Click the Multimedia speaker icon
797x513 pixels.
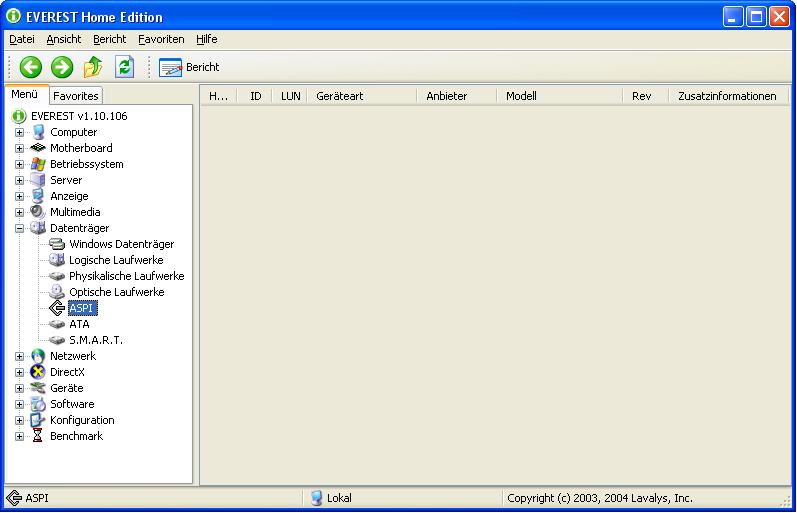(38, 212)
